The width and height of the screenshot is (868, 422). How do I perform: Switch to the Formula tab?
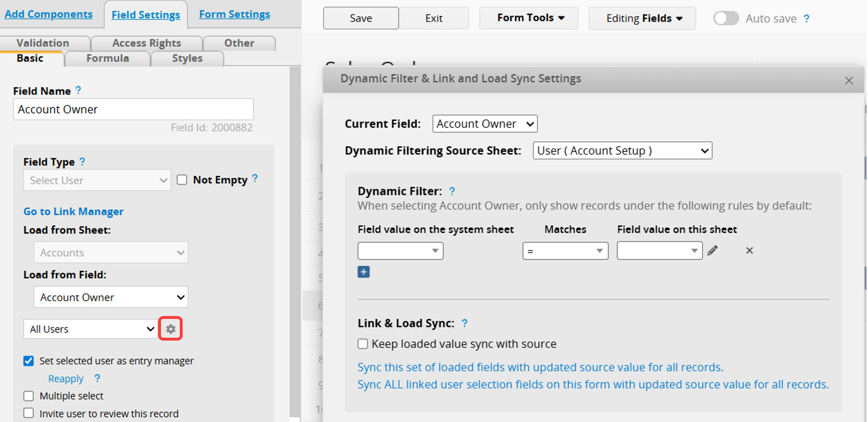click(107, 58)
